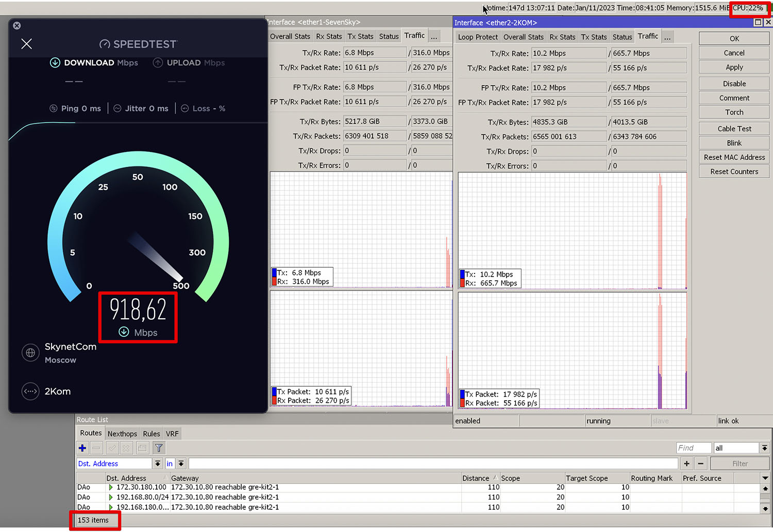This screenshot has height=532, width=773.
Task: Open Rx Stats tab in ether1-SevenSky window
Action: 329,36
